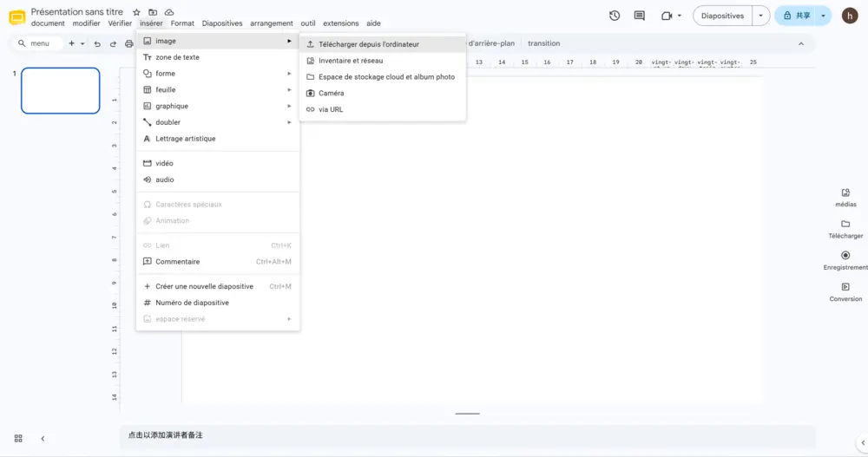Click the transition toolbar button
Image resolution: width=868 pixels, height=457 pixels.
tap(543, 43)
